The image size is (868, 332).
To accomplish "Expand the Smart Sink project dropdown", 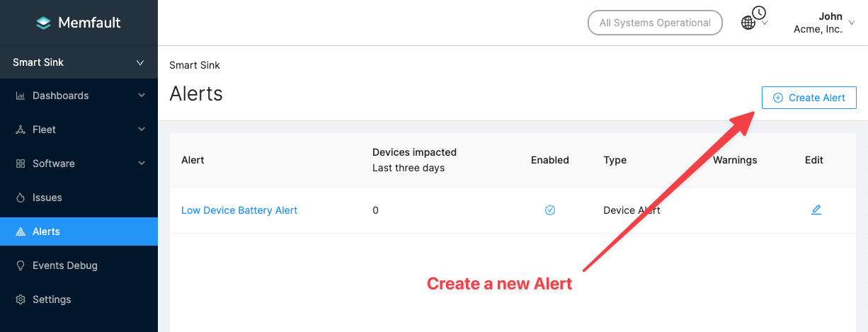I will point(140,62).
